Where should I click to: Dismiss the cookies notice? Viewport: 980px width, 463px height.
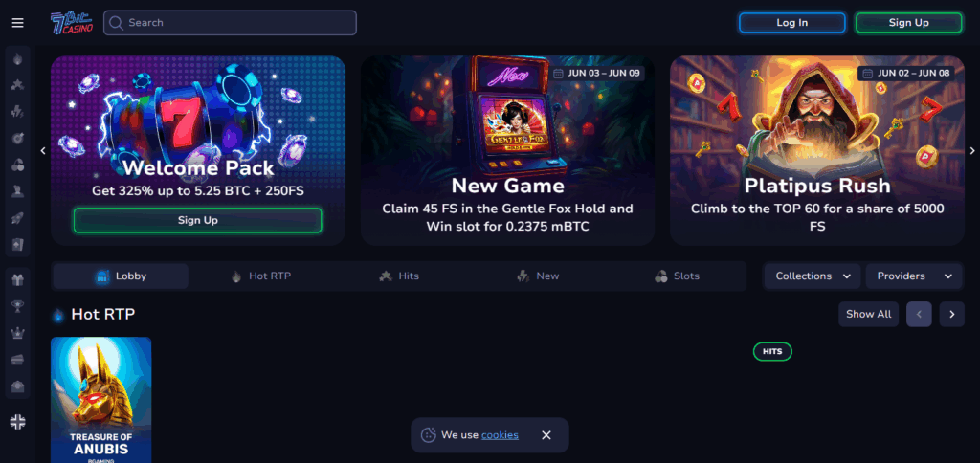click(x=546, y=435)
